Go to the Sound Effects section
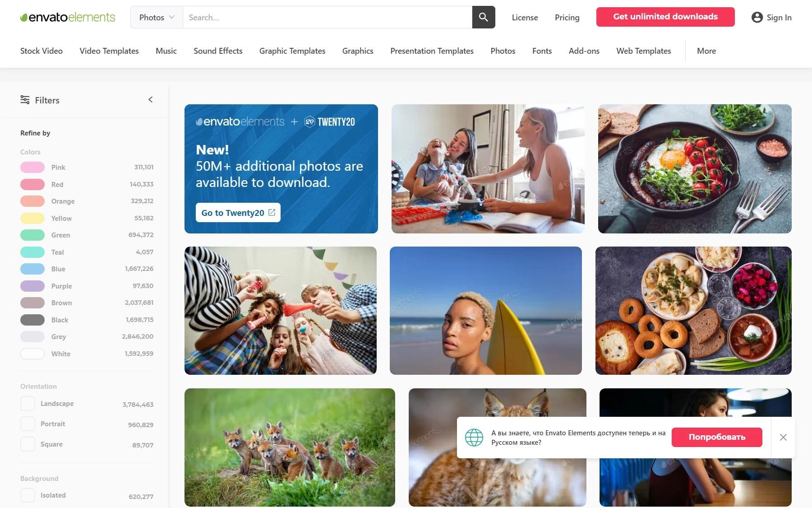The width and height of the screenshot is (812, 508). coord(218,51)
